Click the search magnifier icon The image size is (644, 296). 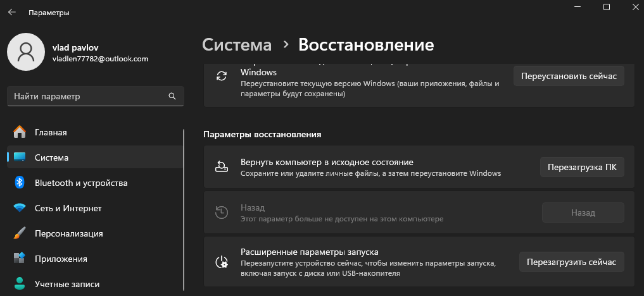coord(172,96)
